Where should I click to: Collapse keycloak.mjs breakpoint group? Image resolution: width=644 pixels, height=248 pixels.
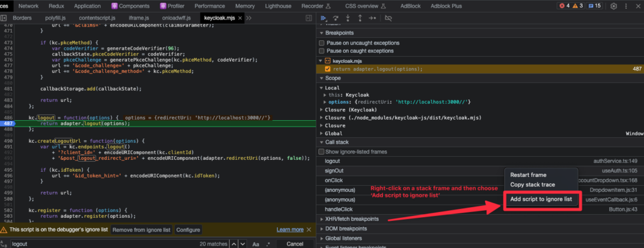point(321,61)
